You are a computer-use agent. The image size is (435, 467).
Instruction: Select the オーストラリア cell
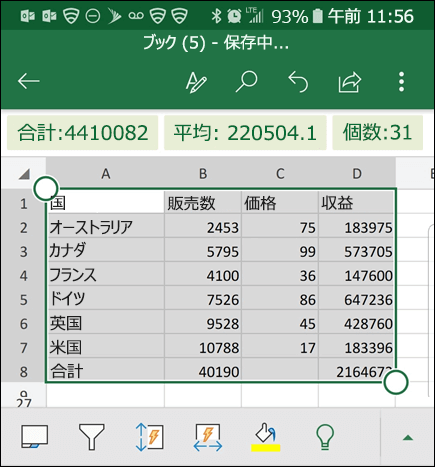point(105,226)
